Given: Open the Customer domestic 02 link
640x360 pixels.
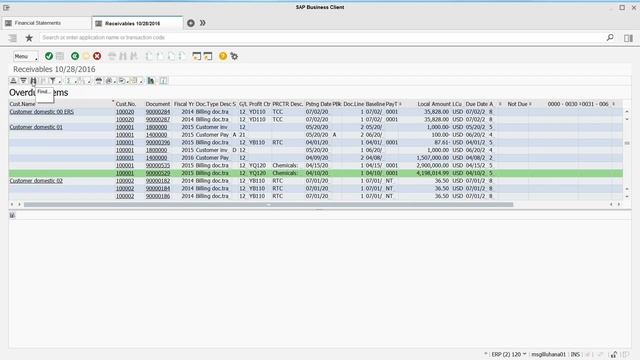Looking at the screenshot, I should (x=36, y=181).
